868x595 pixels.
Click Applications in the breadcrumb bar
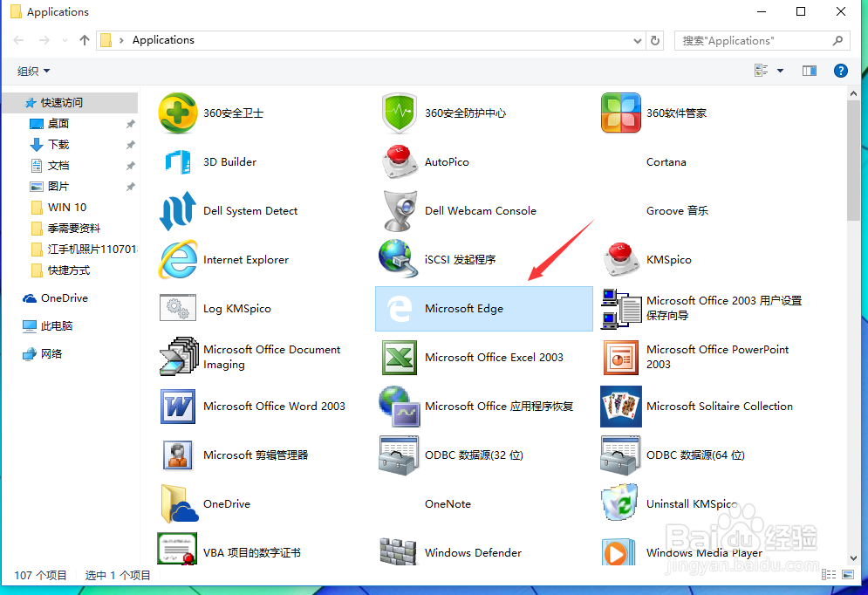pyautogui.click(x=162, y=40)
